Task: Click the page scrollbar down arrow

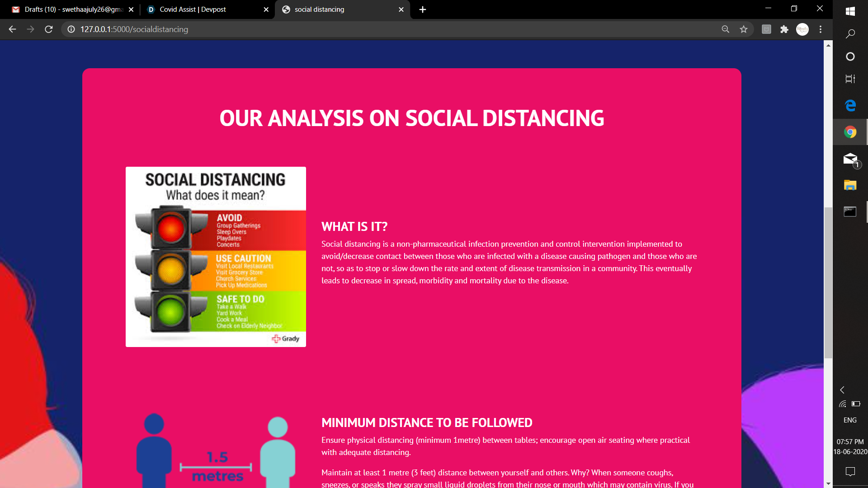Action: coord(828,483)
